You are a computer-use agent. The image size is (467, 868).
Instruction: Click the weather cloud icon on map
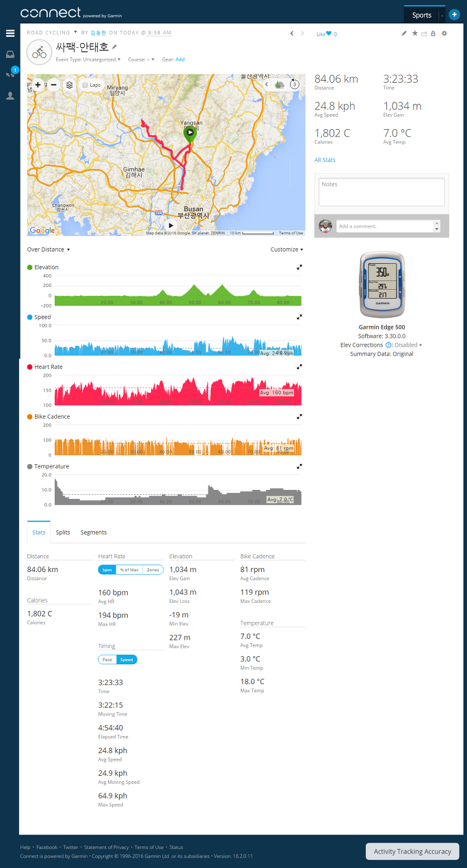280,84
